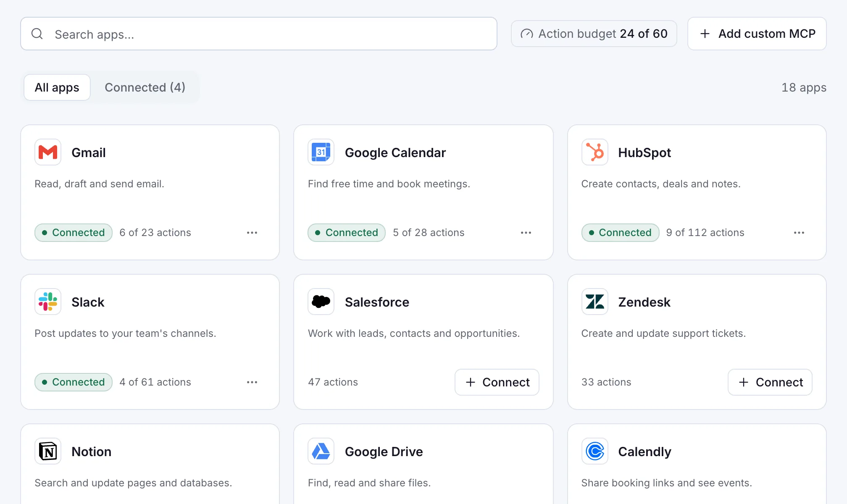Click the Slack app icon
The width and height of the screenshot is (847, 504).
click(48, 302)
